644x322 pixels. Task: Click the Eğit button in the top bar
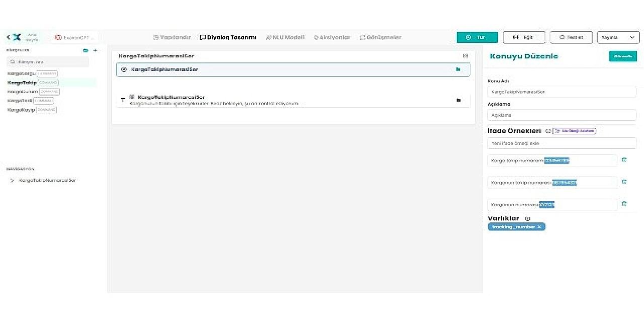point(524,37)
